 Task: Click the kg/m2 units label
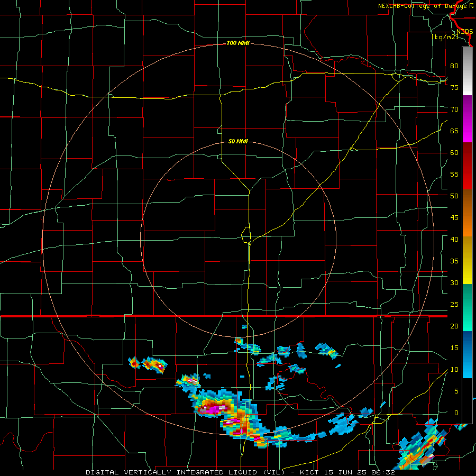tap(445, 37)
